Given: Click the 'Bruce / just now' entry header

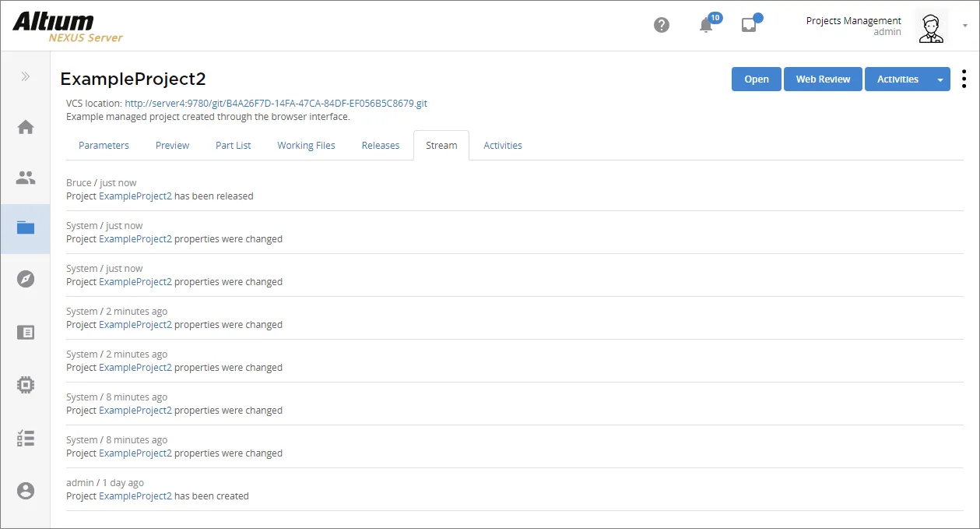Looking at the screenshot, I should (101, 183).
